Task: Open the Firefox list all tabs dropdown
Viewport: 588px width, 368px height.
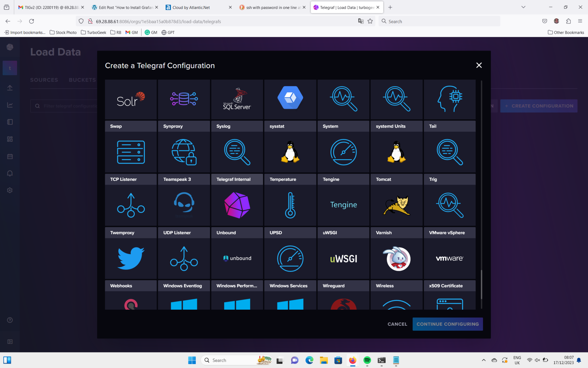Action: (523, 7)
